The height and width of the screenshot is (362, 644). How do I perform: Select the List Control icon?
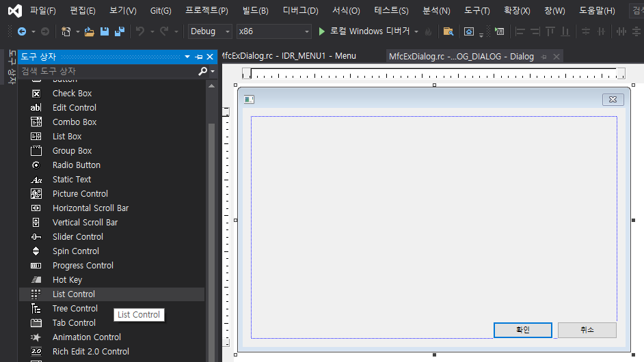[x=36, y=294]
